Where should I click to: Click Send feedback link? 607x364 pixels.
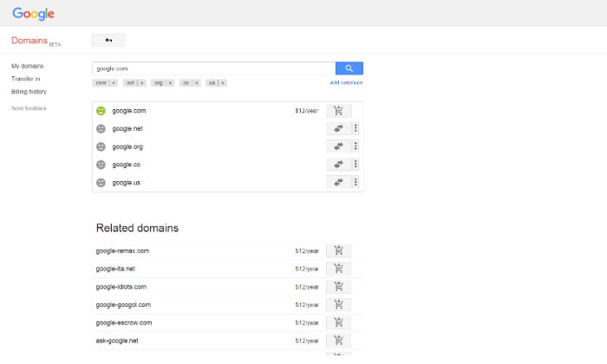pyautogui.click(x=29, y=108)
